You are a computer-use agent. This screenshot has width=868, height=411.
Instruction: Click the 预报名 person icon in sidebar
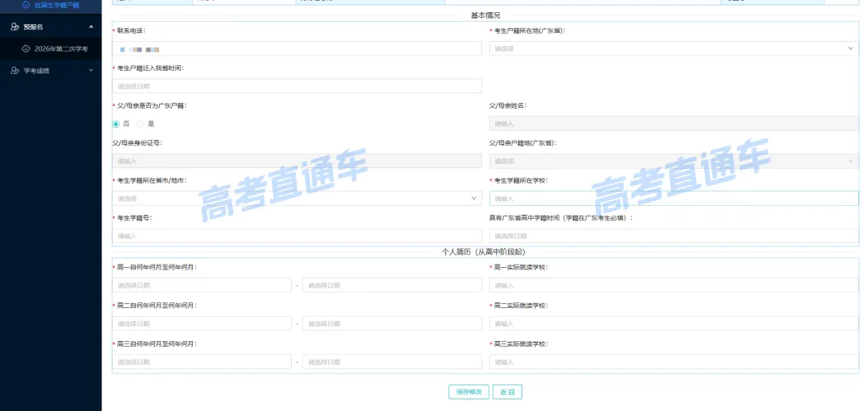pos(15,27)
